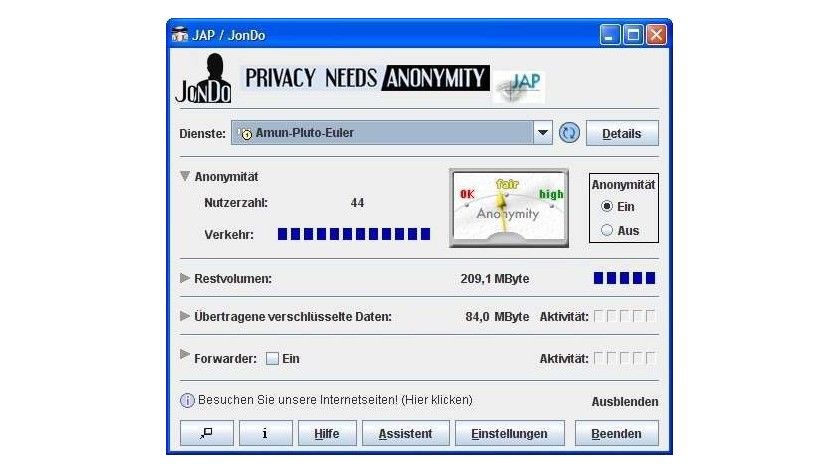Expand Übertragene verschlüsselte Daten section
This screenshot has height=473, width=840.
click(x=185, y=316)
